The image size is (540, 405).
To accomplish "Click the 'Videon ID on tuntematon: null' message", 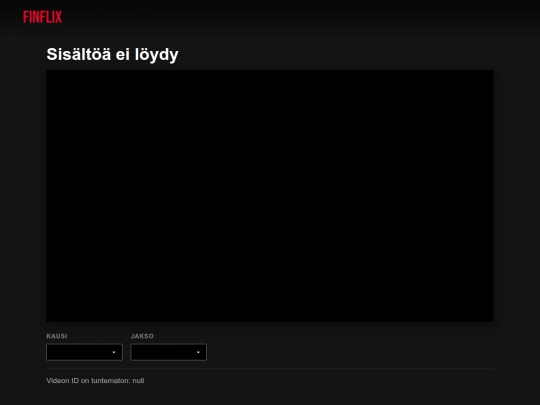I will [95, 381].
